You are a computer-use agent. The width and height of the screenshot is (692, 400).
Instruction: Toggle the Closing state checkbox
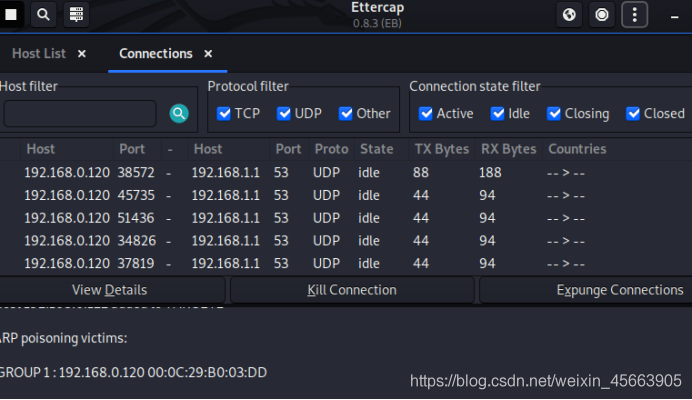click(x=553, y=113)
